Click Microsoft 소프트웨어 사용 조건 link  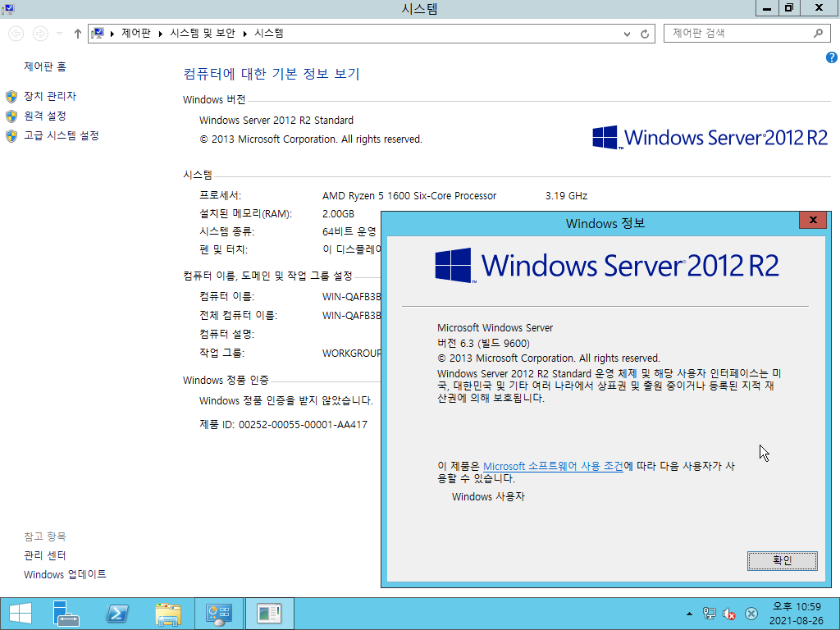[553, 466]
